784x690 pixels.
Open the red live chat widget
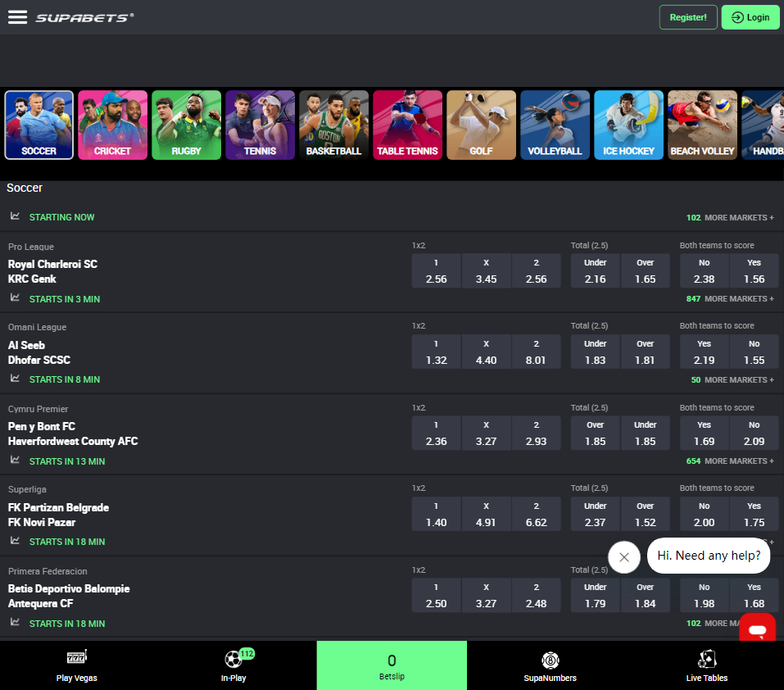(758, 628)
